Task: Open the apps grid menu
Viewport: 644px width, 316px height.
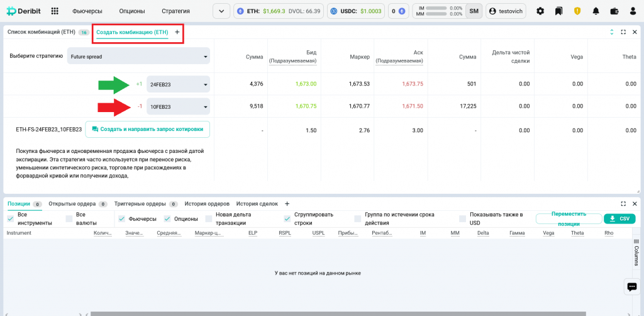Action: pyautogui.click(x=55, y=11)
